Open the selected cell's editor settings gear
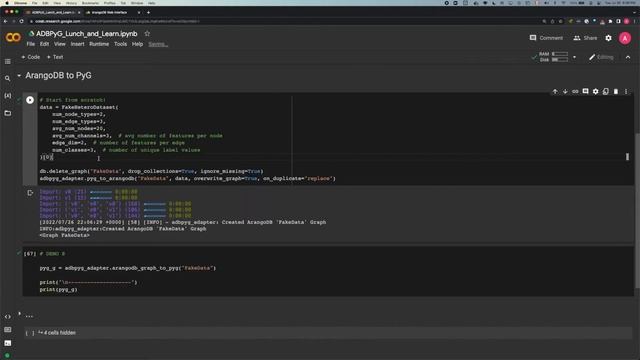Image resolution: width=640 pixels, height=360 pixels. (596, 91)
